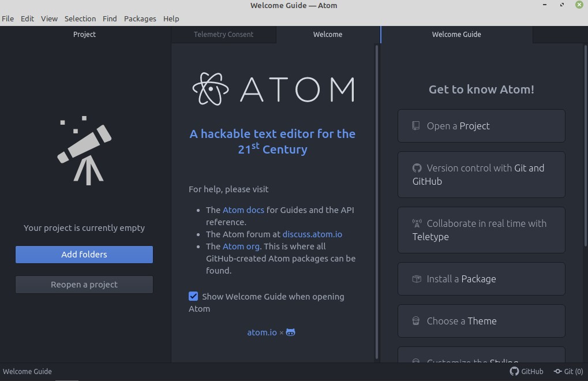Click the paint bucket icon beside Choose a Theme
Viewport: 588px width, 381px height.
416,321
